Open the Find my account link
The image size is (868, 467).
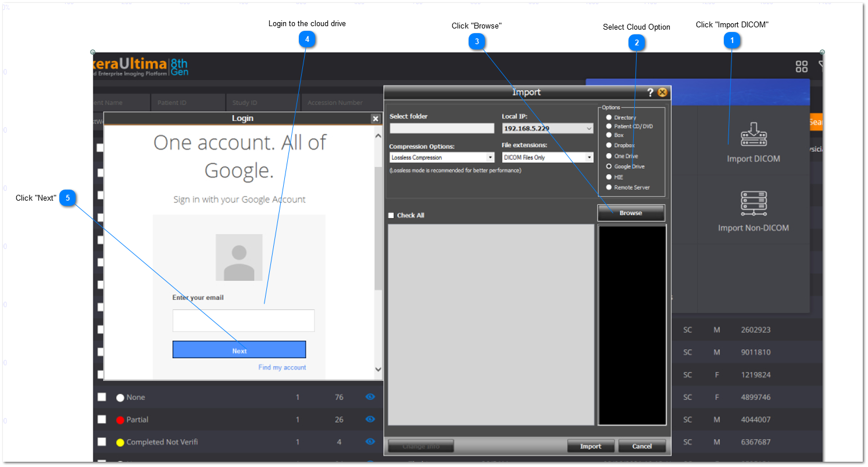[x=282, y=367]
